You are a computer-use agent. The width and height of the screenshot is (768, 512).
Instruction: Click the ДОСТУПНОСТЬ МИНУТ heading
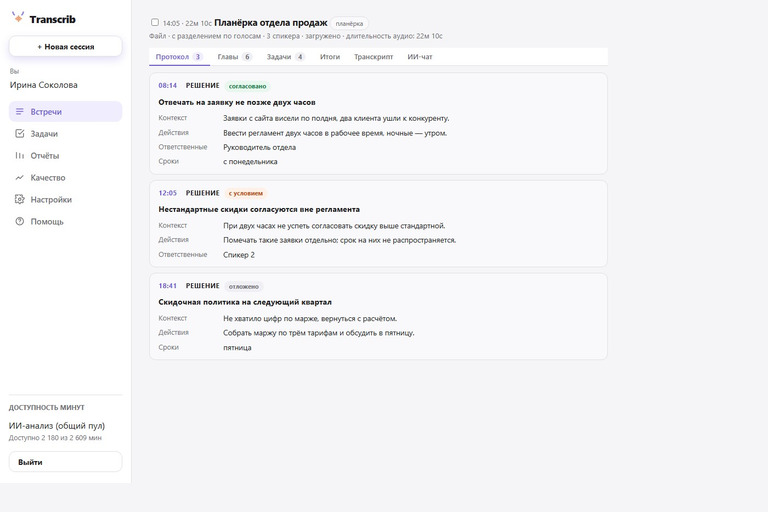(47, 407)
